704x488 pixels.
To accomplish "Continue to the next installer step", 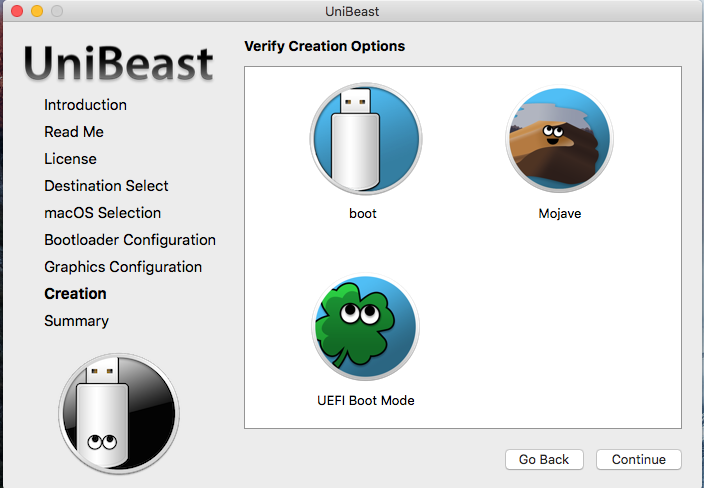I will click(638, 459).
